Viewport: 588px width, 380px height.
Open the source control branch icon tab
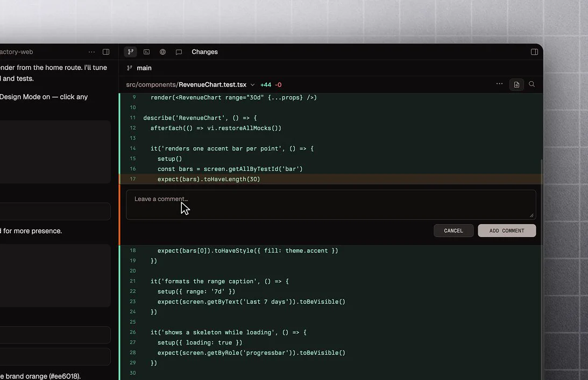point(131,52)
